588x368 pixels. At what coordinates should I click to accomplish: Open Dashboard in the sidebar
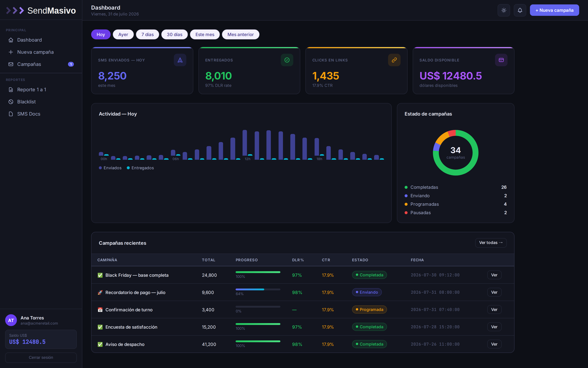pyautogui.click(x=41, y=40)
